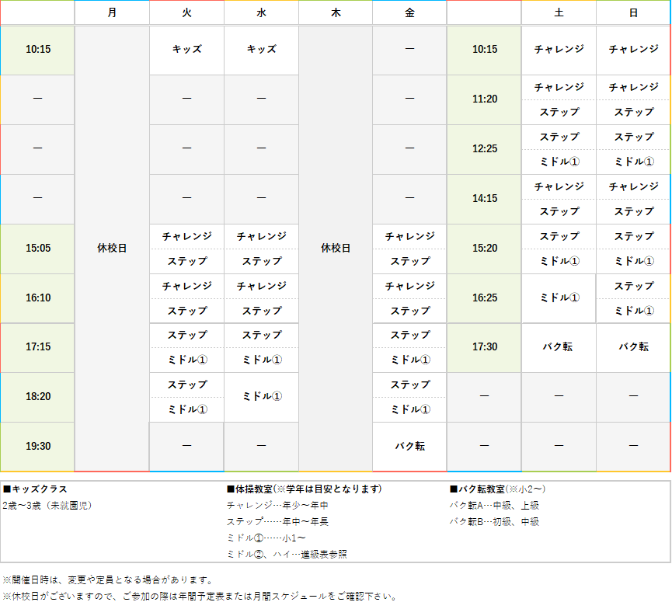Screen dimensions: 672x616
Task: Click the Saturday 17:30 バク転 class
Action: pyautogui.click(x=559, y=347)
